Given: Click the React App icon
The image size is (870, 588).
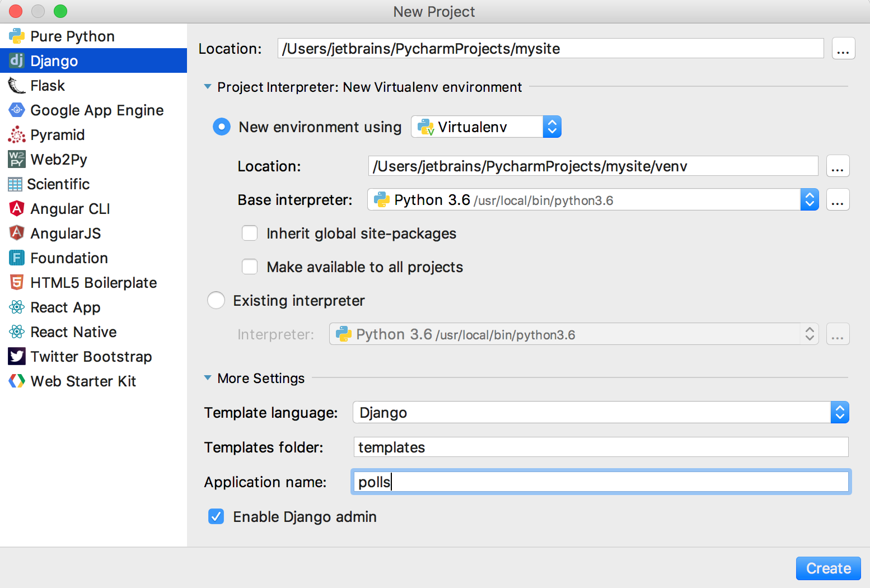Looking at the screenshot, I should pos(17,307).
